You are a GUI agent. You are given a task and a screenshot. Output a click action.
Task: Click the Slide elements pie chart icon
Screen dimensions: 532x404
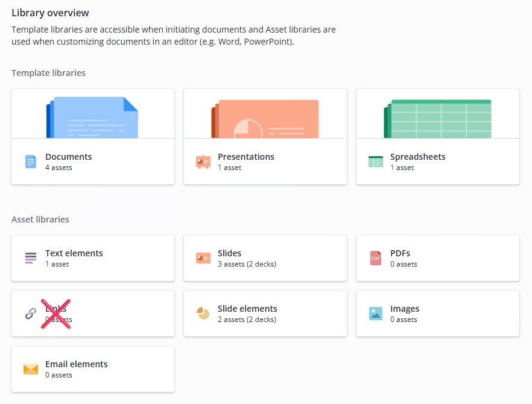pos(203,314)
